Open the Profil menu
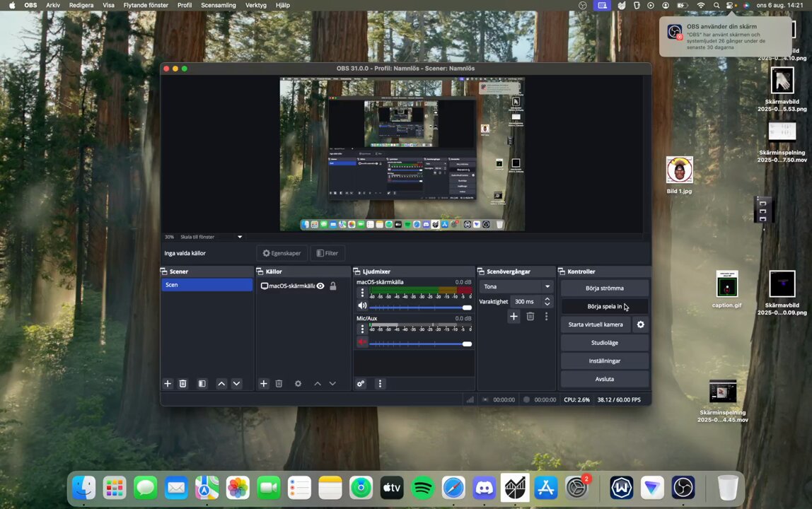Screen dimensions: 812x509 pos(185,5)
